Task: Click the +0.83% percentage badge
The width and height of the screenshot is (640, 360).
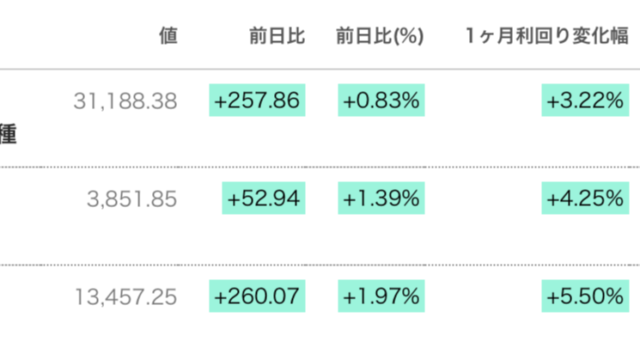Action: (x=381, y=100)
